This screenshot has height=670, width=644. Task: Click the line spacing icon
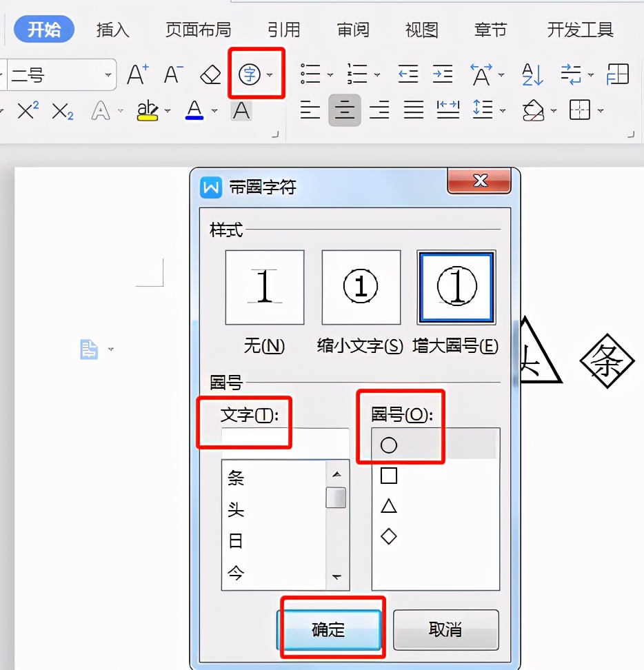click(x=483, y=110)
